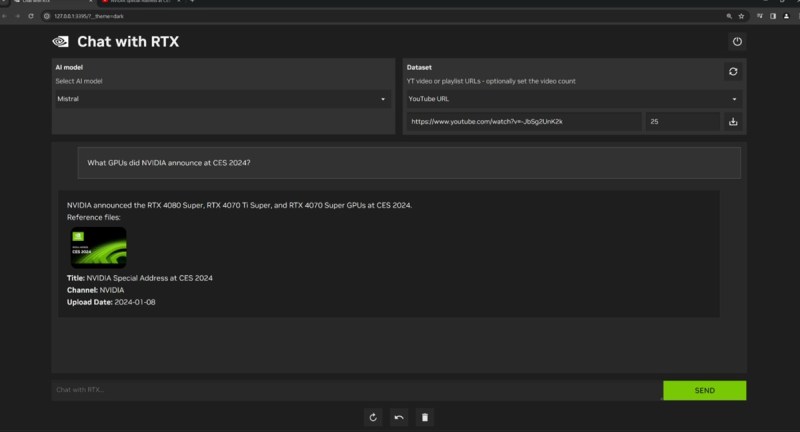Click the answer text listing RTX 4080 Super
Image resolution: width=800 pixels, height=432 pixels.
(239, 205)
